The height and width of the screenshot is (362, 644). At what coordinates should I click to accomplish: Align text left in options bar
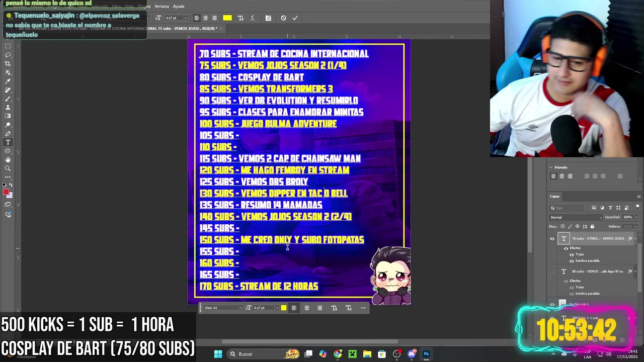tap(197, 18)
